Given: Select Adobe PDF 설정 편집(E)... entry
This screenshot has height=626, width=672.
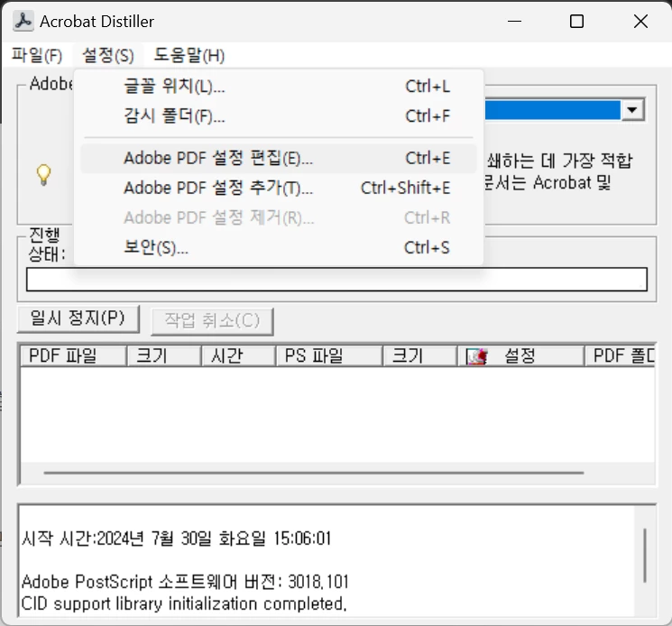Looking at the screenshot, I should tap(279, 158).
